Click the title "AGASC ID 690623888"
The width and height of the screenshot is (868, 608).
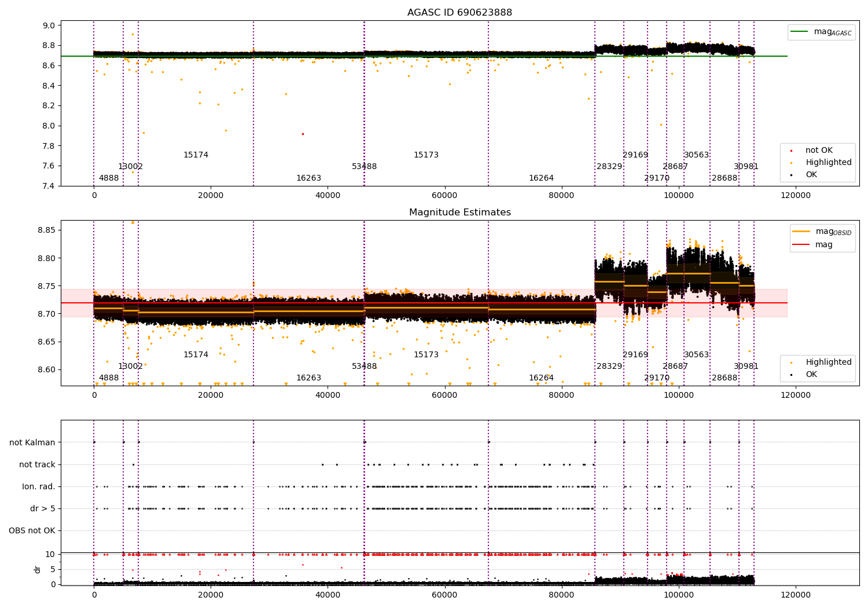click(x=459, y=13)
